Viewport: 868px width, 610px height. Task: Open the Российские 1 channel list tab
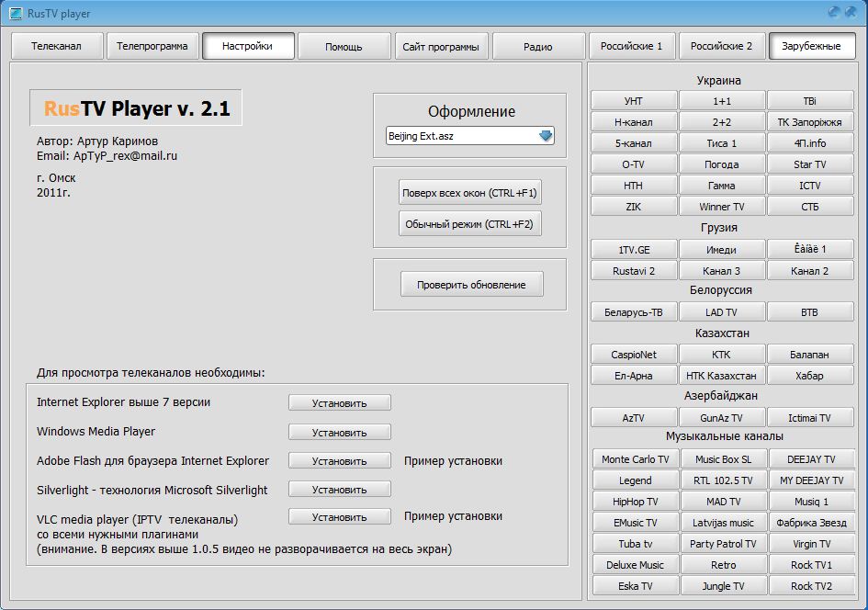point(631,46)
